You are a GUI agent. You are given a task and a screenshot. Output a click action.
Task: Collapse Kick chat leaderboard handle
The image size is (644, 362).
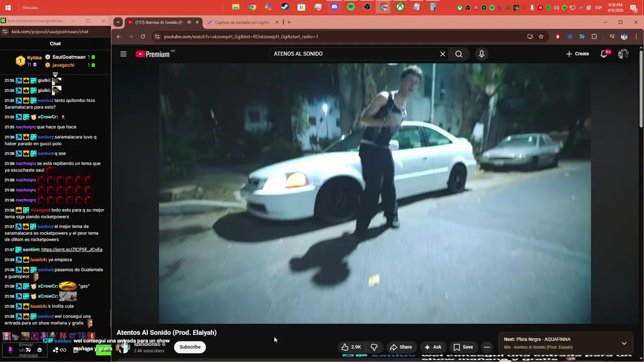(x=55, y=74)
